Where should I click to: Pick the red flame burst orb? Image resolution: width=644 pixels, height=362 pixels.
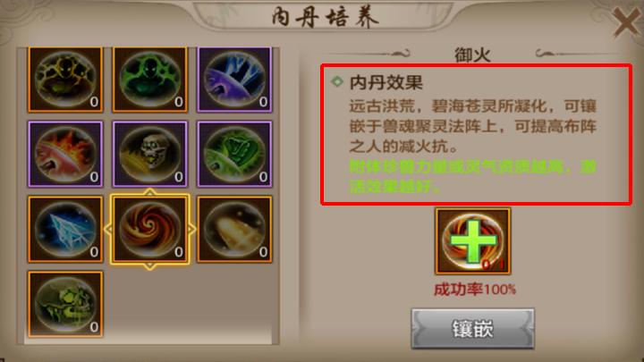pos(65,154)
